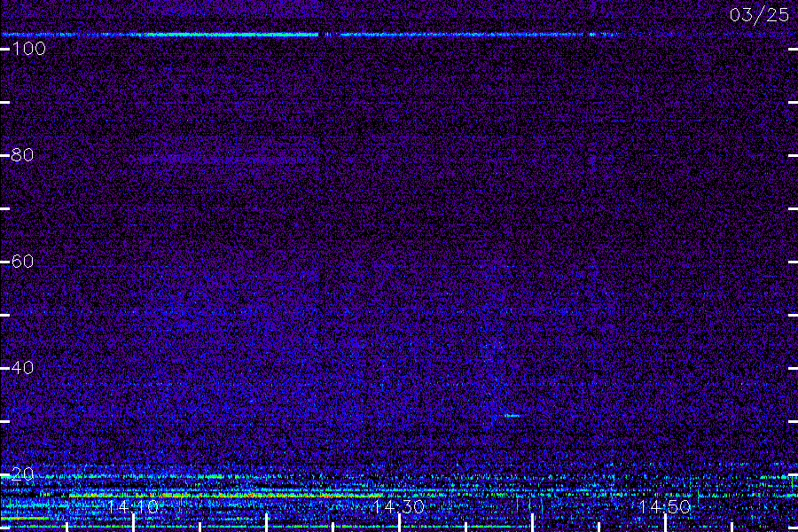Image resolution: width=798 pixels, height=532 pixels.
Task: Click the 14:50 time axis label
Action: (x=665, y=506)
